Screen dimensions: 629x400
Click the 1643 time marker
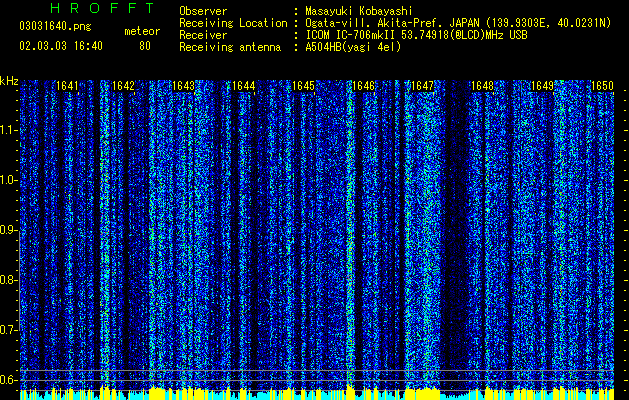coord(183,86)
